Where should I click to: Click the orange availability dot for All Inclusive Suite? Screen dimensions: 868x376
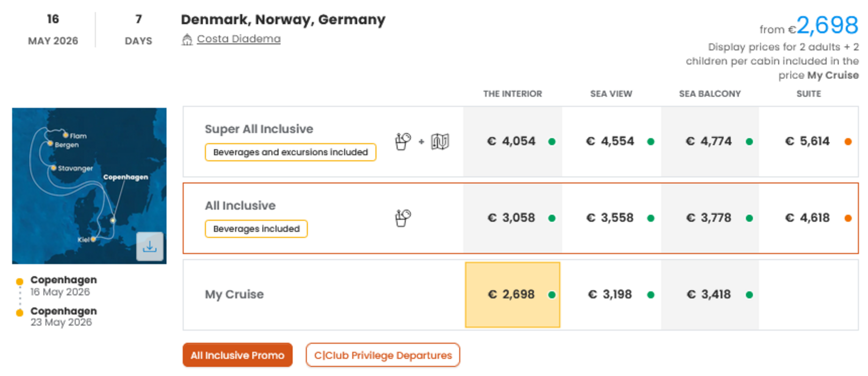click(x=848, y=218)
